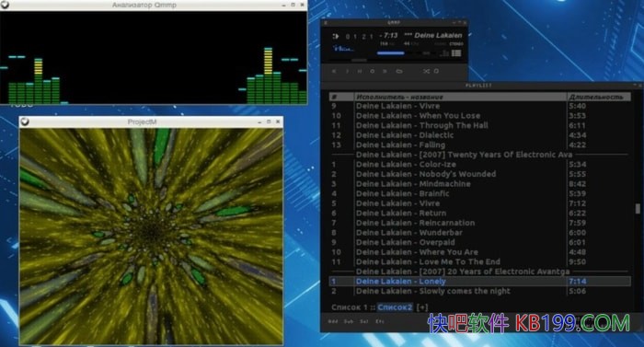This screenshot has height=347, width=644.
Task: Open the Etc menu in playlist
Action: pyautogui.click(x=380, y=321)
